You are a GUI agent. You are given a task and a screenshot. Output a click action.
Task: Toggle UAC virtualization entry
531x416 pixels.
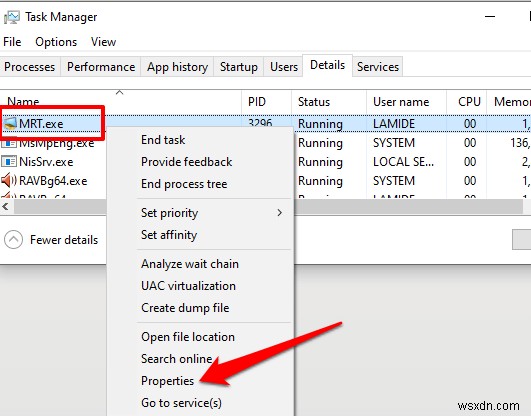(x=200, y=286)
